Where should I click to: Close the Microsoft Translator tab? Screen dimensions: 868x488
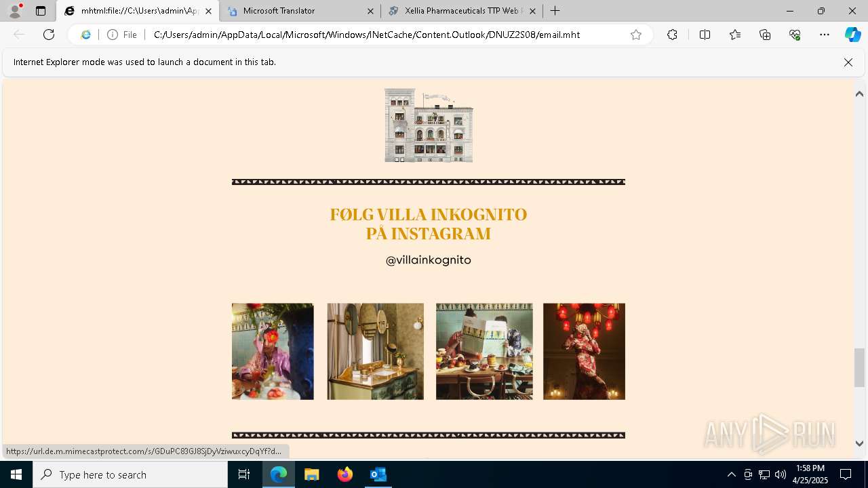click(x=370, y=11)
